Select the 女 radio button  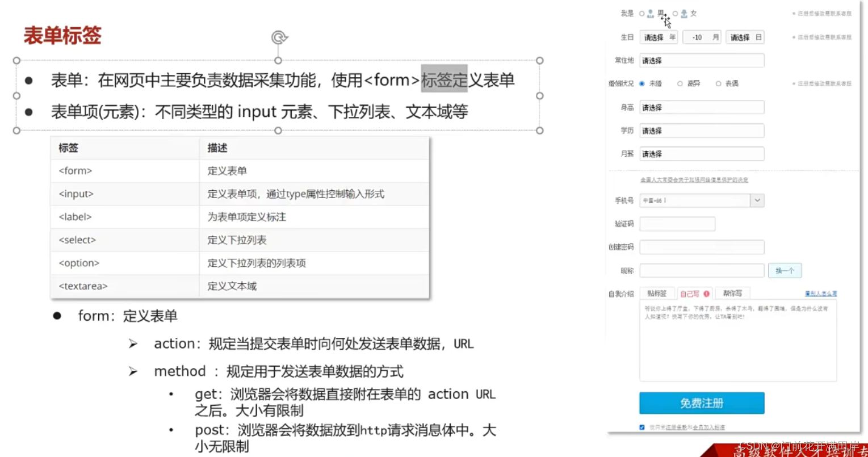(x=676, y=14)
